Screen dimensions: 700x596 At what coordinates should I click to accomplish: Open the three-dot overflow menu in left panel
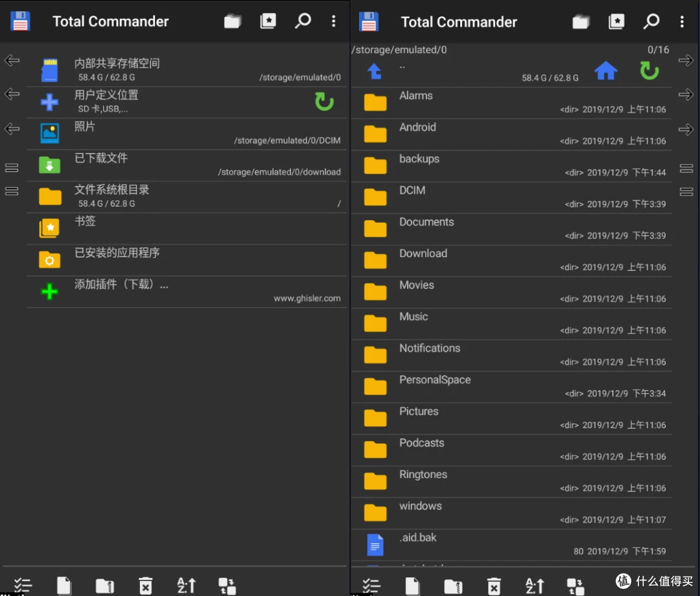click(334, 21)
